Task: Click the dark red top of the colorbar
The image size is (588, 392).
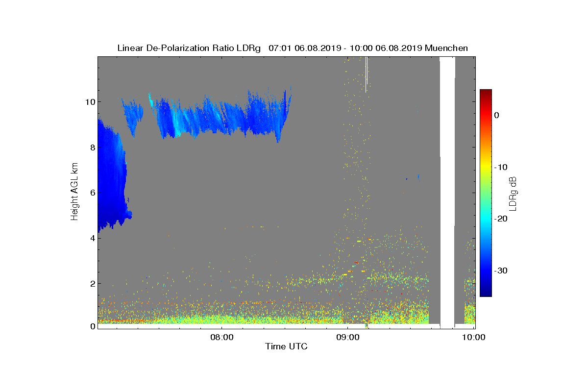Action: click(486, 93)
